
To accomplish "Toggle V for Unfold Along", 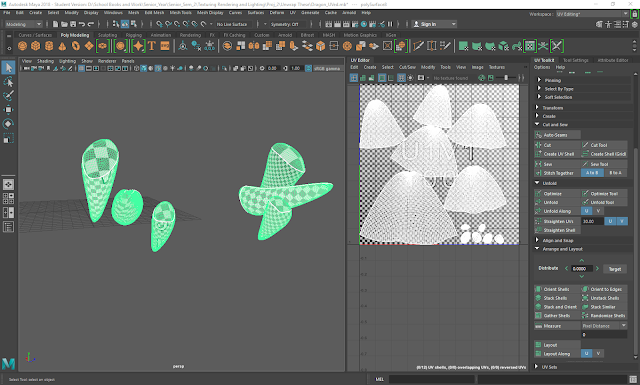I will click(x=598, y=211).
